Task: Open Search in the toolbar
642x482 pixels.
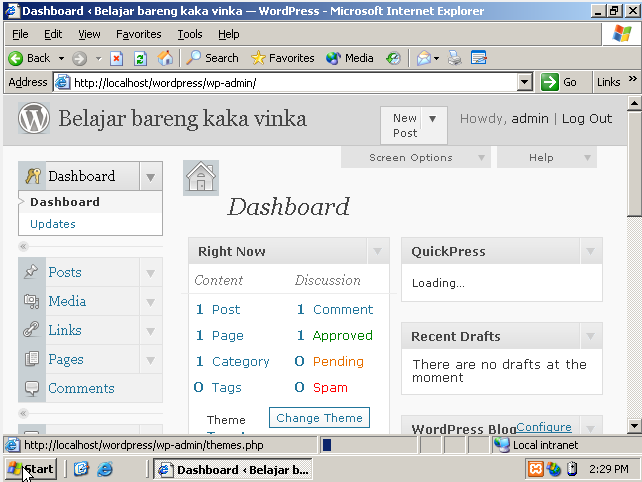Action: pyautogui.click(x=212, y=58)
